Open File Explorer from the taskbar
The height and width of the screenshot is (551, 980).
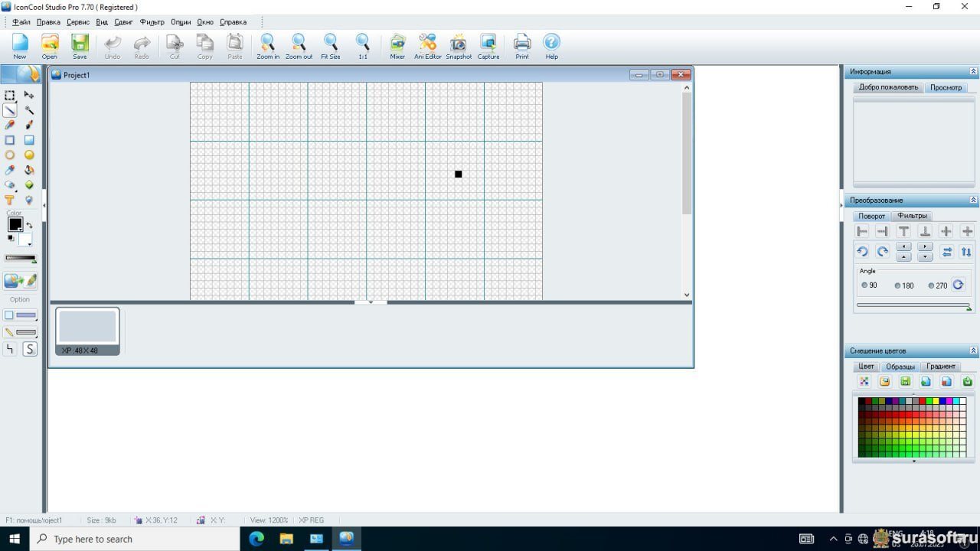pos(286,539)
